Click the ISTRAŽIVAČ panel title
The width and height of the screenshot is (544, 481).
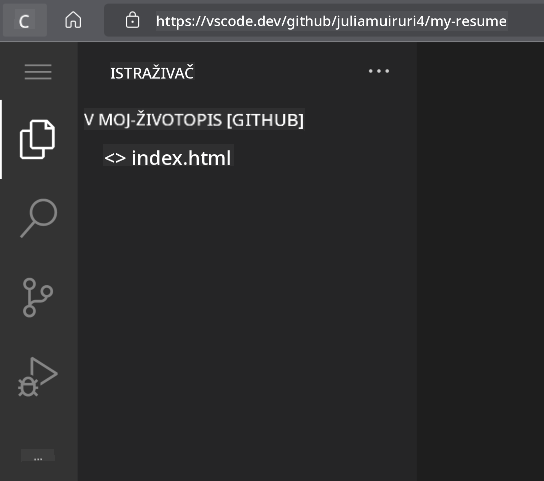click(152, 73)
